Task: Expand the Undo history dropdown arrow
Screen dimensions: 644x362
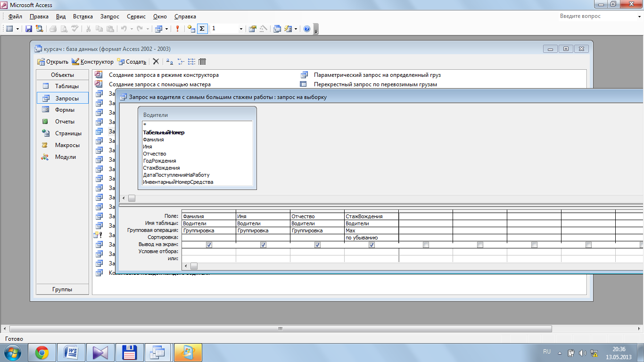Action: coord(132,29)
